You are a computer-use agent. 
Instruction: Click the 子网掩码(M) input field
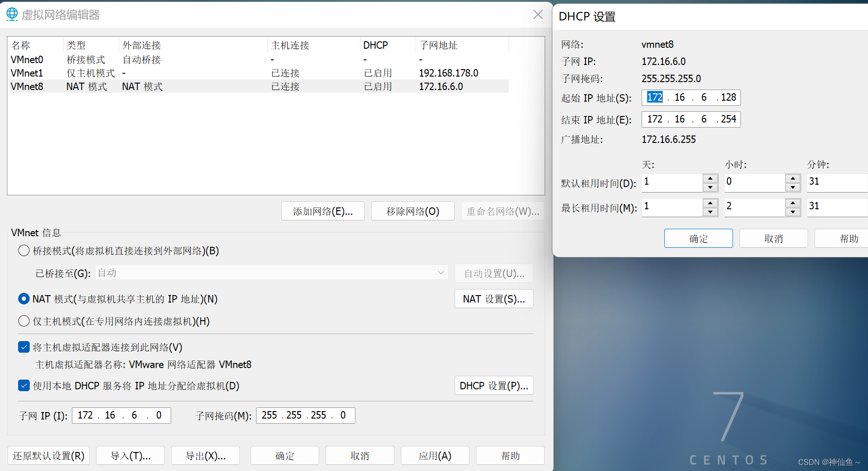point(306,415)
